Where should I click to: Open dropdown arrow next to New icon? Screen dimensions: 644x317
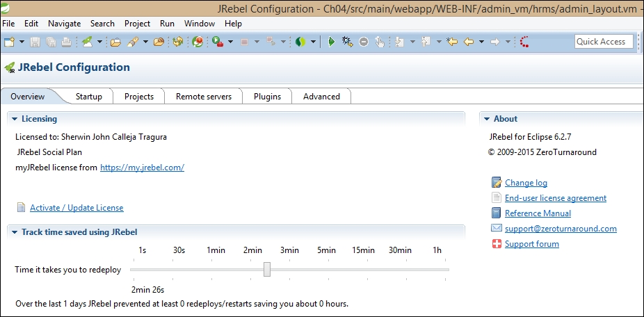click(x=22, y=42)
